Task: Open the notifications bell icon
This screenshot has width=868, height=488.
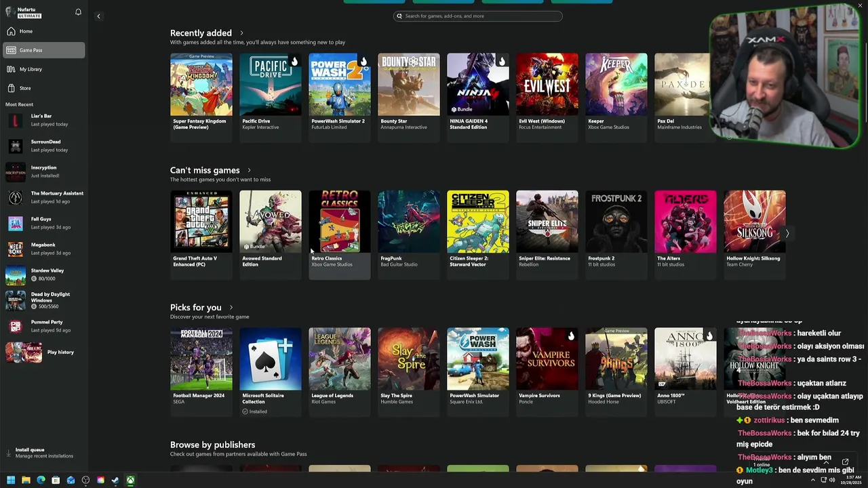Action: 78,12
